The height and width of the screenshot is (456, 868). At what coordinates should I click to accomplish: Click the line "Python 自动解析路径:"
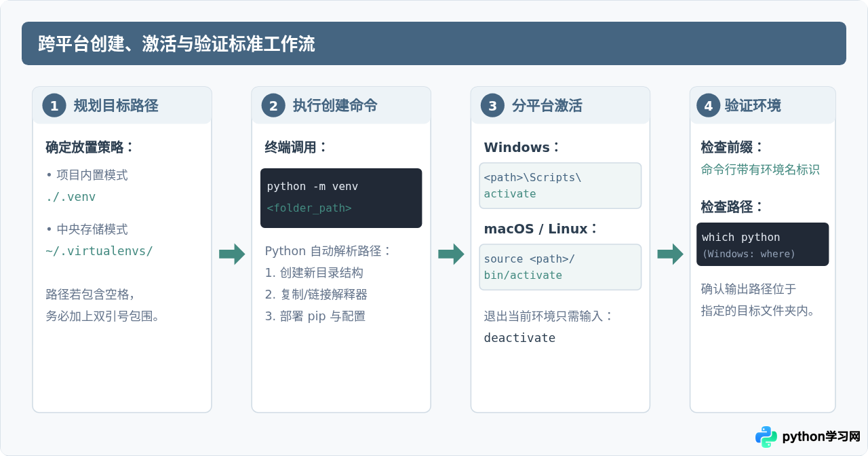coord(329,251)
